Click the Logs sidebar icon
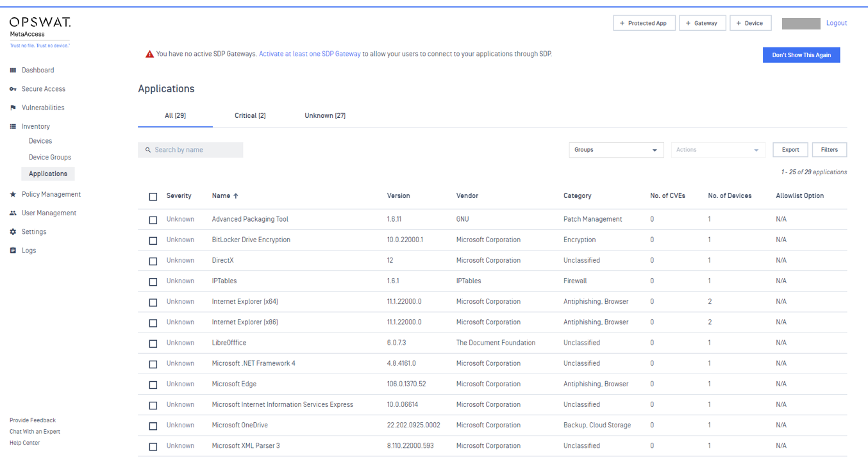The height and width of the screenshot is (469, 868). pos(13,251)
